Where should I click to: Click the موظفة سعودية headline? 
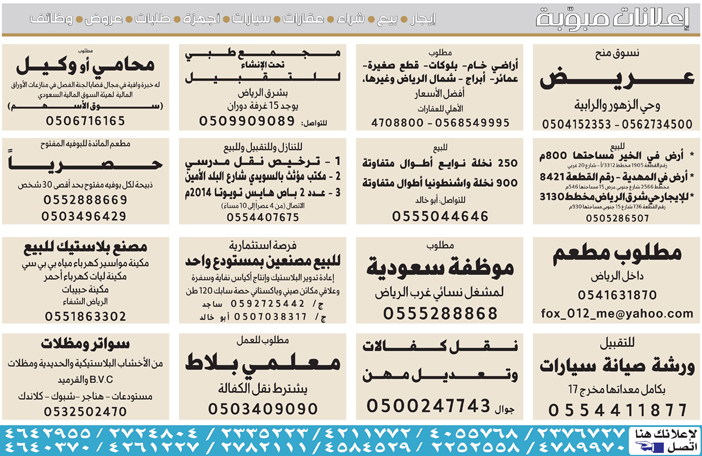(x=440, y=267)
